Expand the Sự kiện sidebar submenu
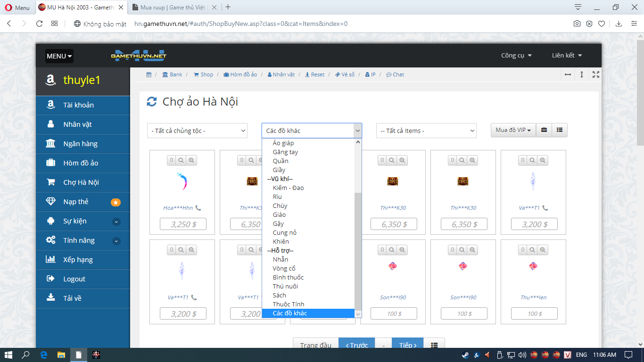 (x=116, y=222)
